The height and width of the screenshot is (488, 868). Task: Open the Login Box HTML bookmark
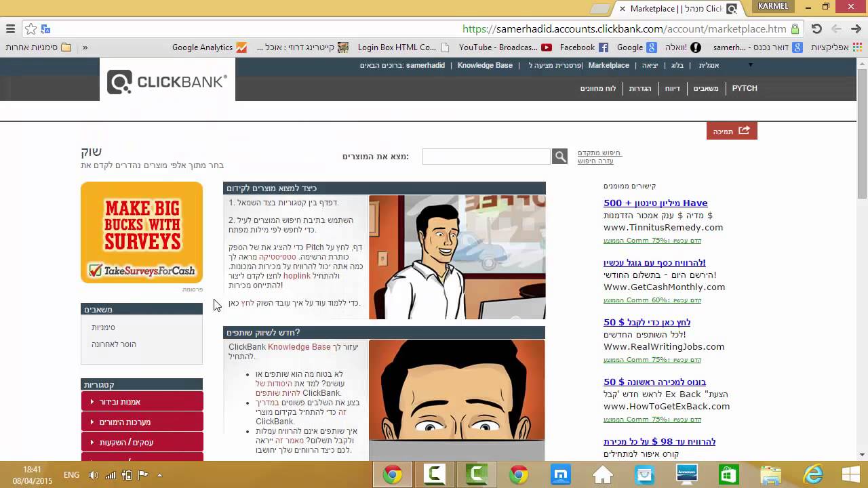[403, 47]
